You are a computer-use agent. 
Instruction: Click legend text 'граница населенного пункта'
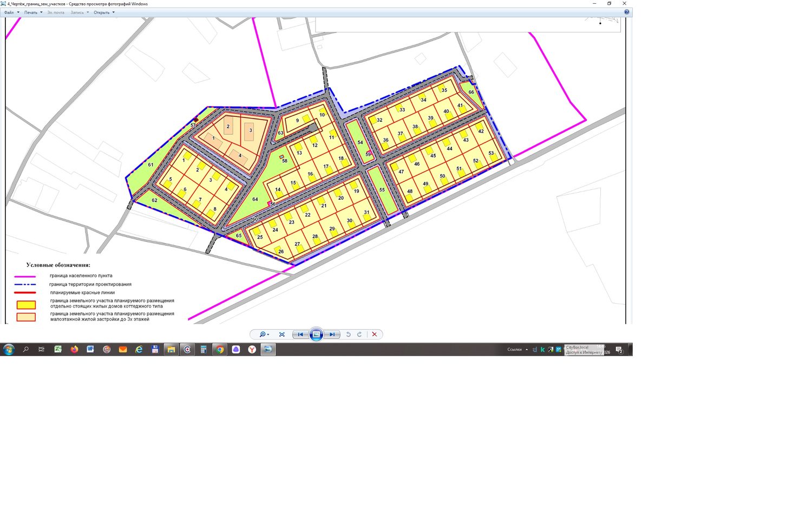point(81,276)
